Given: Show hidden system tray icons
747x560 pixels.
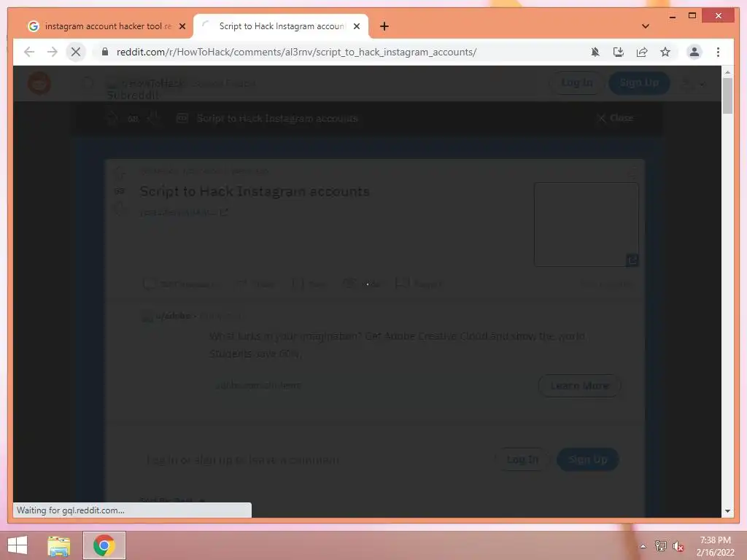Looking at the screenshot, I should coord(643,546).
